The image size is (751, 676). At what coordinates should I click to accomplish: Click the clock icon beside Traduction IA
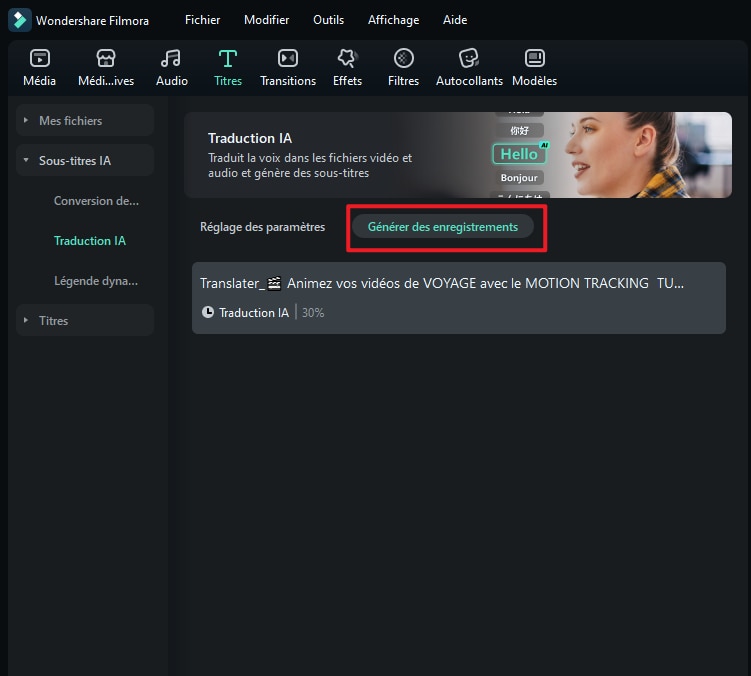pos(207,312)
